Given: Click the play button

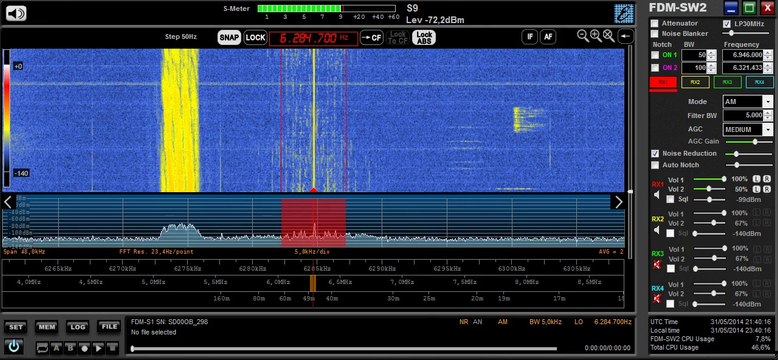Looking at the screenshot, I should 99,348.
